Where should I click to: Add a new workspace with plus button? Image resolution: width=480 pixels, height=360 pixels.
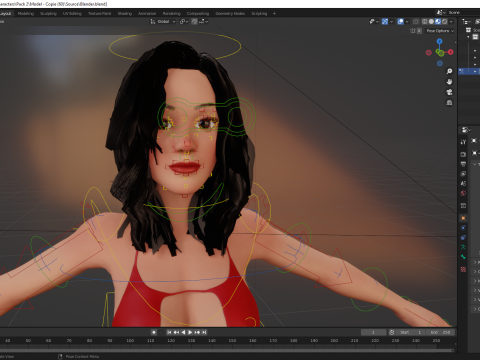click(x=274, y=13)
